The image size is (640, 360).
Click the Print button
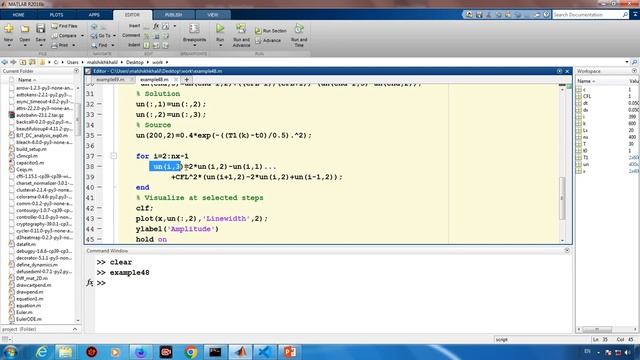[x=60, y=45]
